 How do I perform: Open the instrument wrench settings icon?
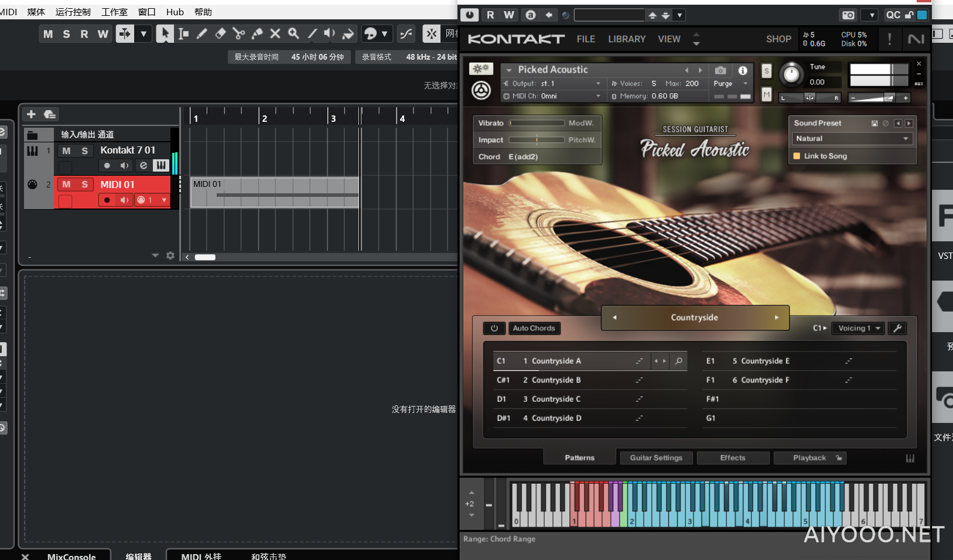[x=897, y=328]
